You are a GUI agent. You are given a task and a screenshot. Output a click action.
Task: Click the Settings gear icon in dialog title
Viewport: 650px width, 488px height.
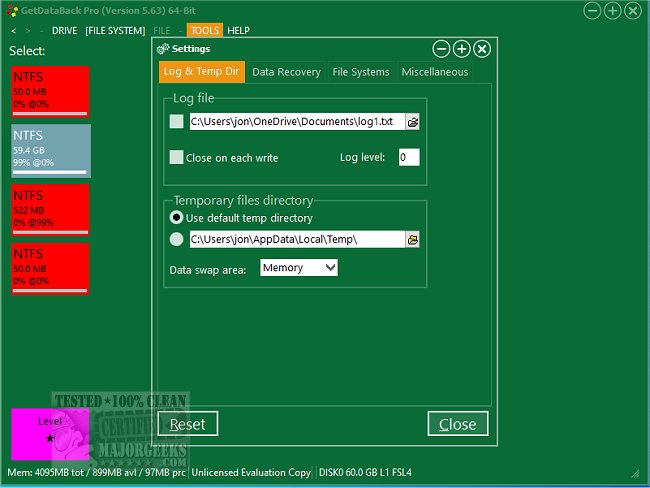tap(163, 49)
